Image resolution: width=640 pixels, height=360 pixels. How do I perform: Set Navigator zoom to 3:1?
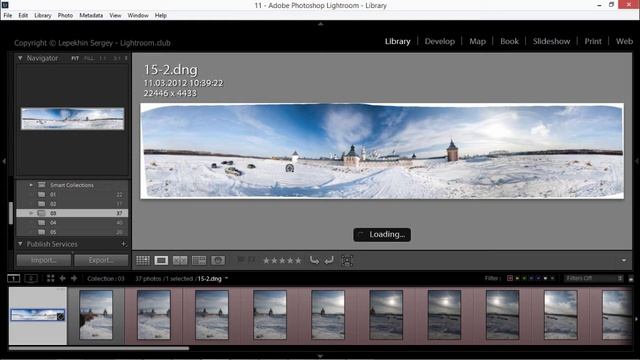(x=117, y=58)
